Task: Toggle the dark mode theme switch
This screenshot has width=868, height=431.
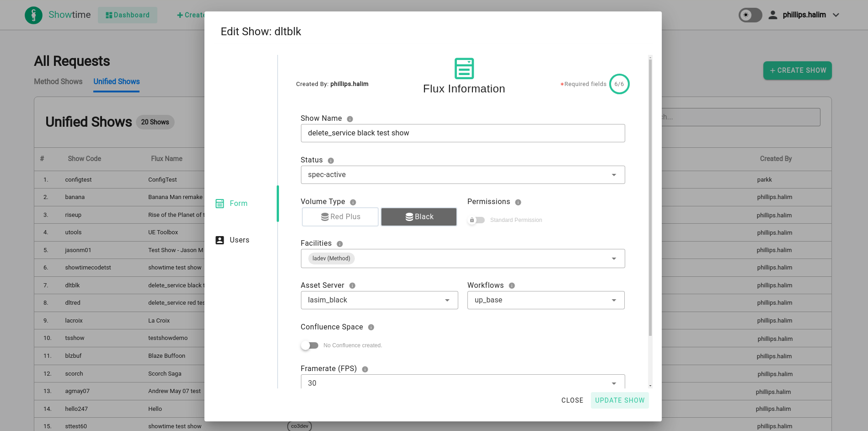Action: point(750,15)
